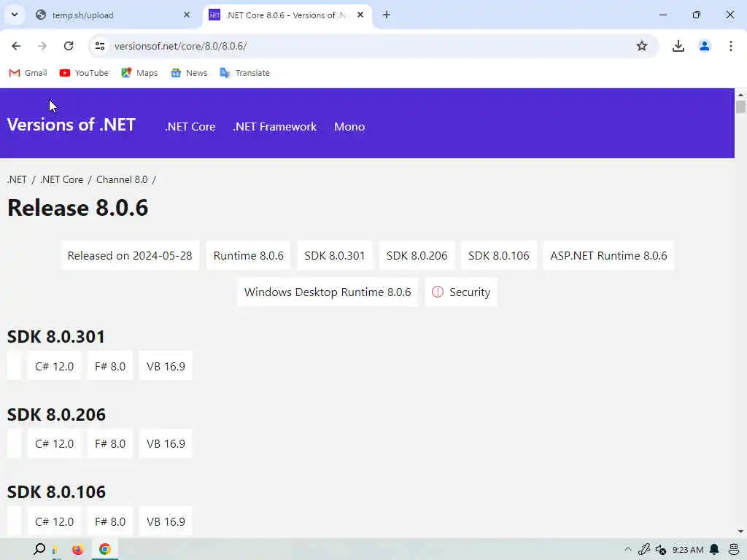Click the muted volume tray icon
The height and width of the screenshot is (560, 747).
[660, 550]
